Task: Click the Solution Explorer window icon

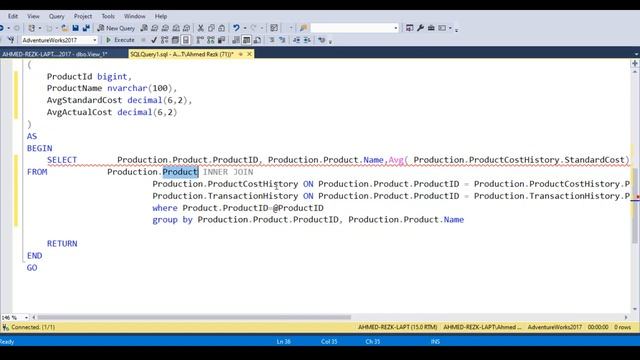Action: (x=409, y=28)
